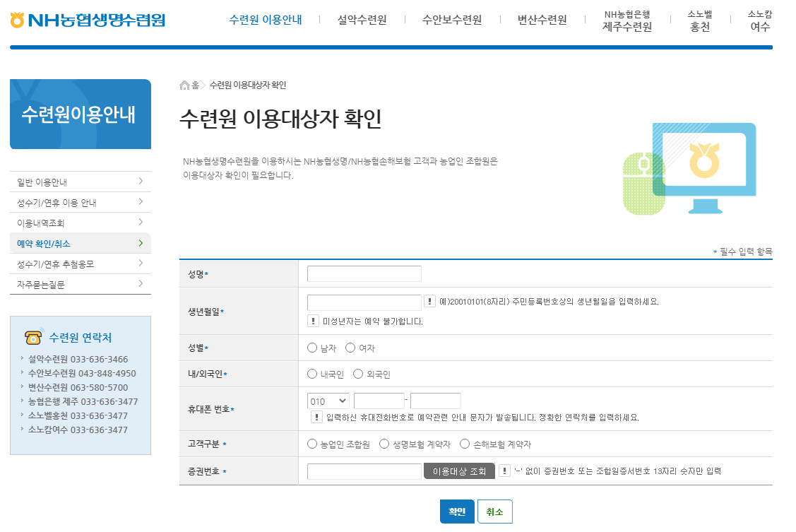This screenshot has height=532, width=796.
Task: Select the 남자 radio button
Action: pyautogui.click(x=312, y=348)
